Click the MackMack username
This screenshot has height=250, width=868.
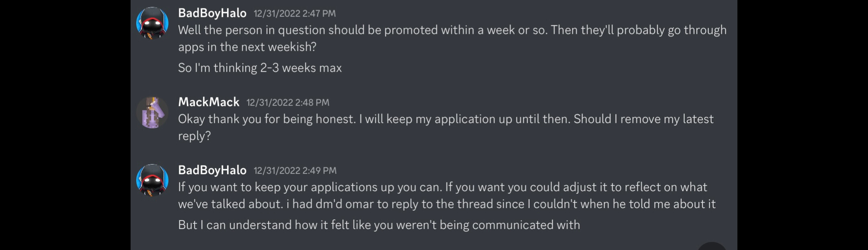tap(209, 102)
